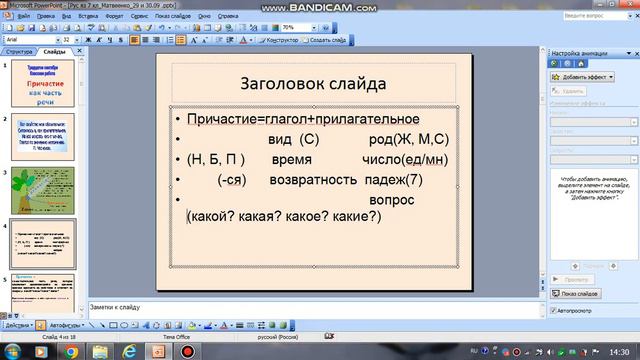Viewport: 640px width, 360px height.
Task: Open the Arial font name dropdown
Action: pos(58,40)
